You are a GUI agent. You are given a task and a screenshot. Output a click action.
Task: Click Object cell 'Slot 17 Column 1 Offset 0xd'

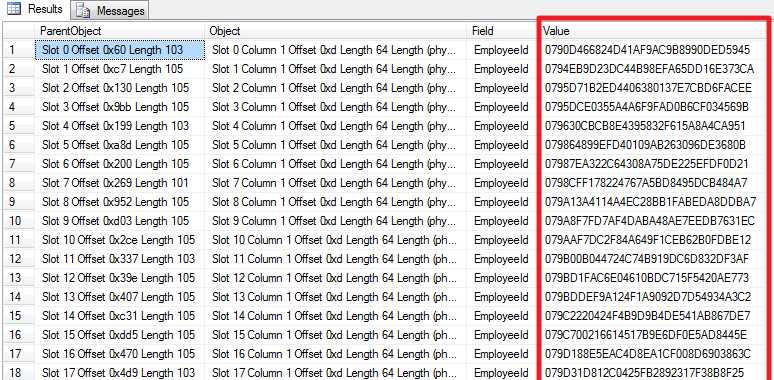(x=336, y=373)
